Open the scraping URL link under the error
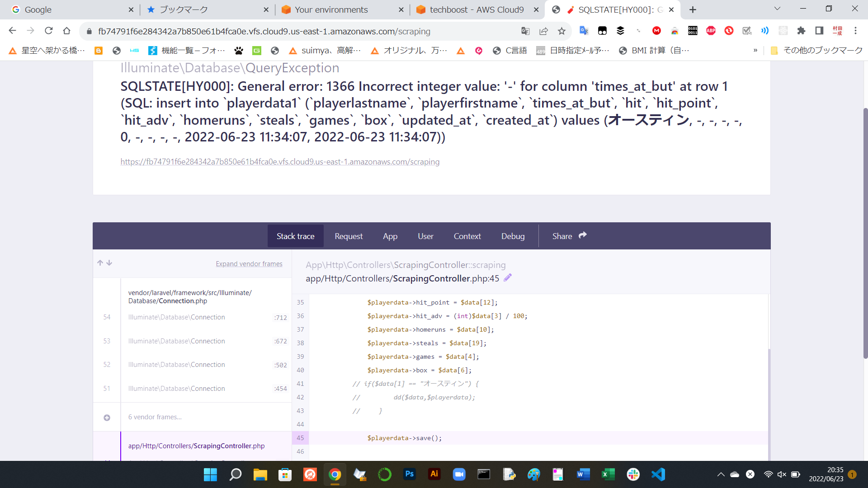 click(280, 162)
